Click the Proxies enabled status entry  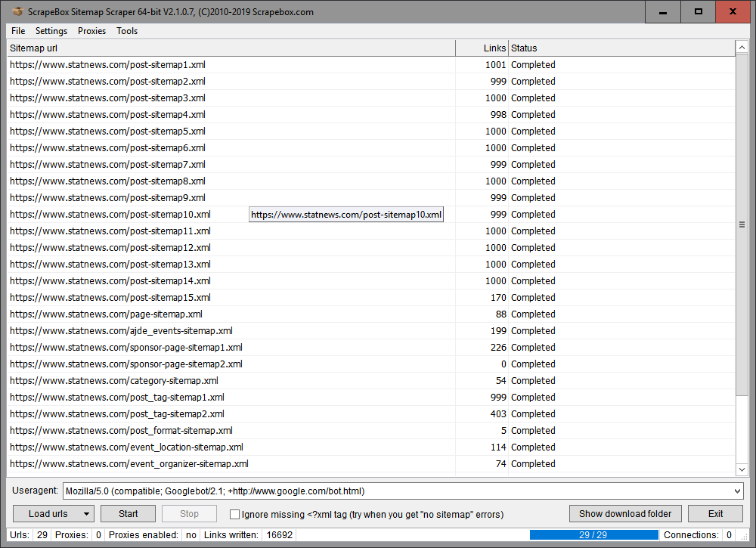point(153,535)
